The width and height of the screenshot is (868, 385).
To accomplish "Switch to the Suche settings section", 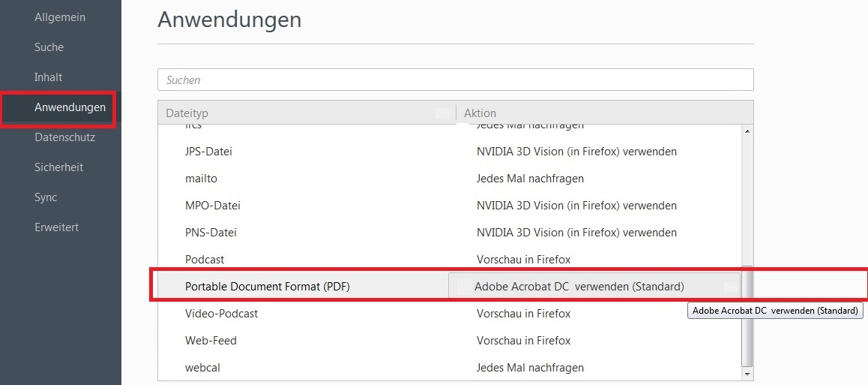I will [49, 47].
